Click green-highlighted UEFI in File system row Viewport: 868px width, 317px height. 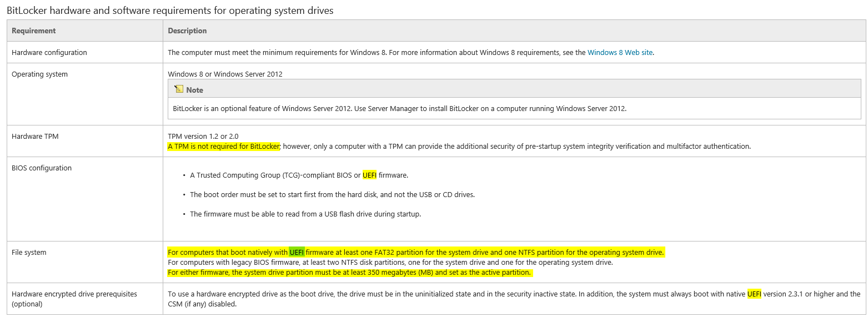(x=297, y=252)
